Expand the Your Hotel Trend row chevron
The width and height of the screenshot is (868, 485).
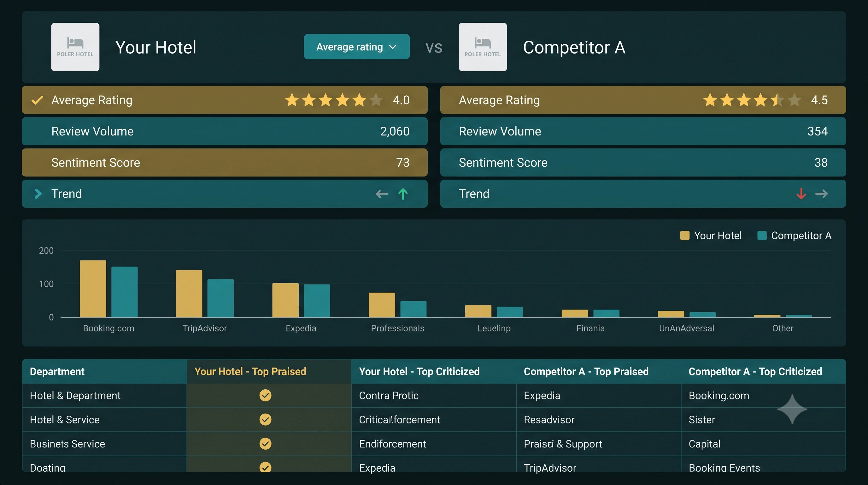[x=38, y=194]
